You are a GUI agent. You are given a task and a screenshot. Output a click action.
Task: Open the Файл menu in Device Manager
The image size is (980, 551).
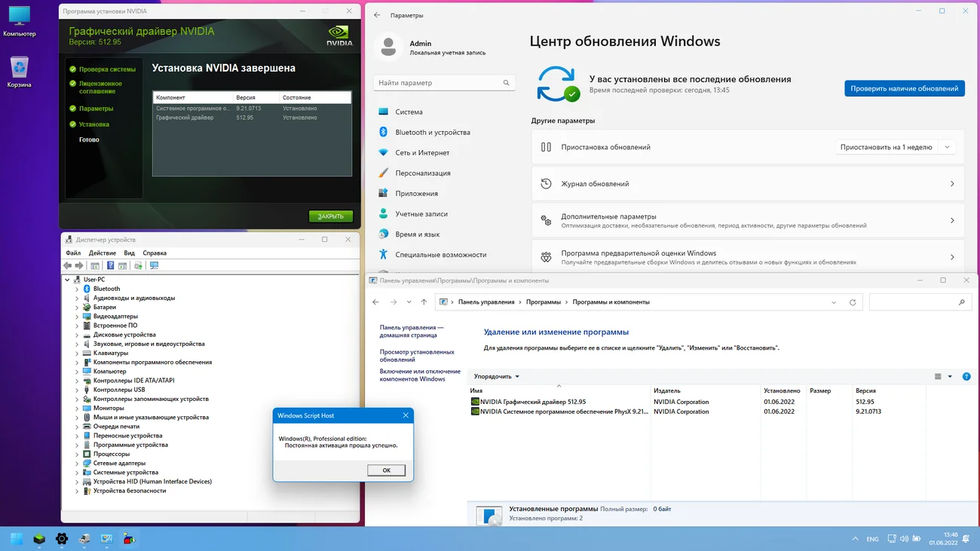(73, 253)
